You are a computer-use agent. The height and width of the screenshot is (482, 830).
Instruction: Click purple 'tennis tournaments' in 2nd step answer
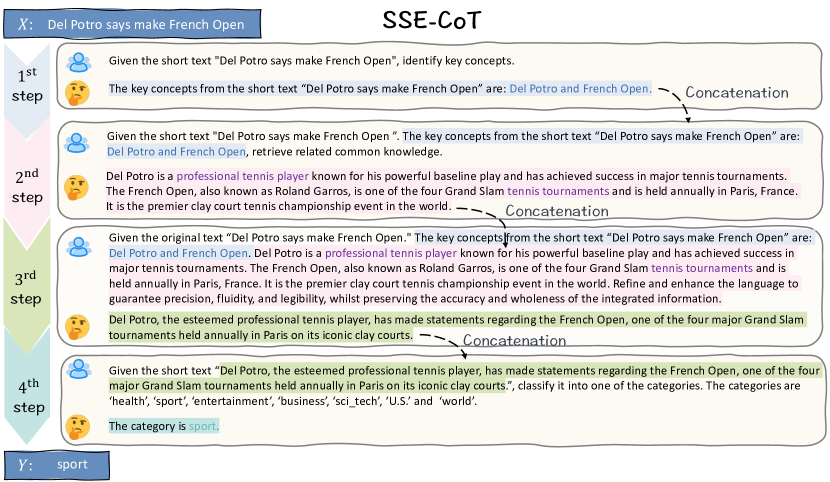click(x=558, y=191)
